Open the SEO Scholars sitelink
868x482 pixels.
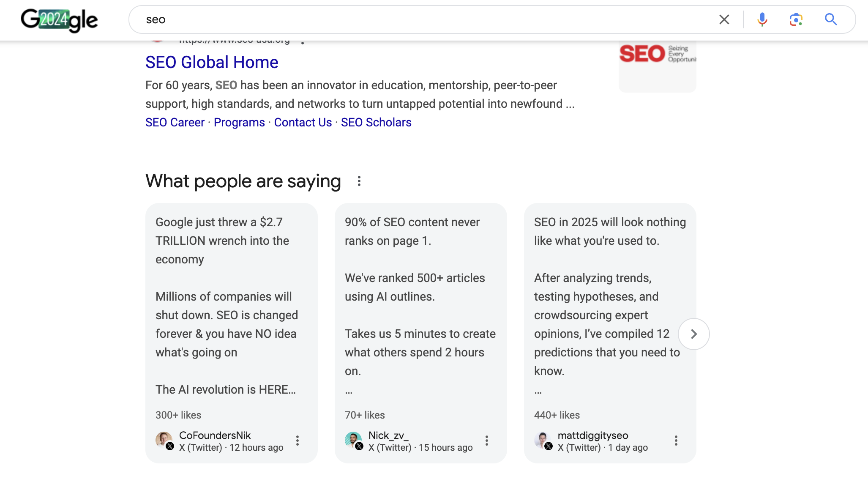[376, 122]
